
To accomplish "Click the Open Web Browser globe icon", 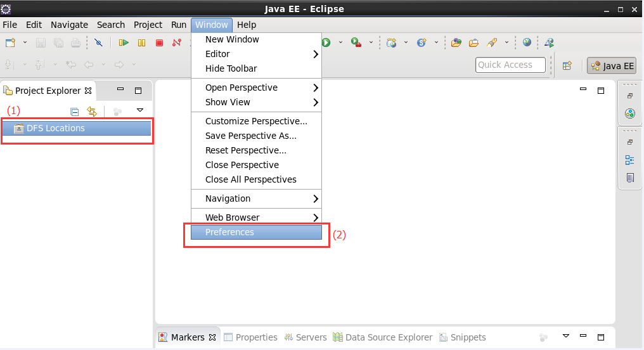I will [x=527, y=42].
